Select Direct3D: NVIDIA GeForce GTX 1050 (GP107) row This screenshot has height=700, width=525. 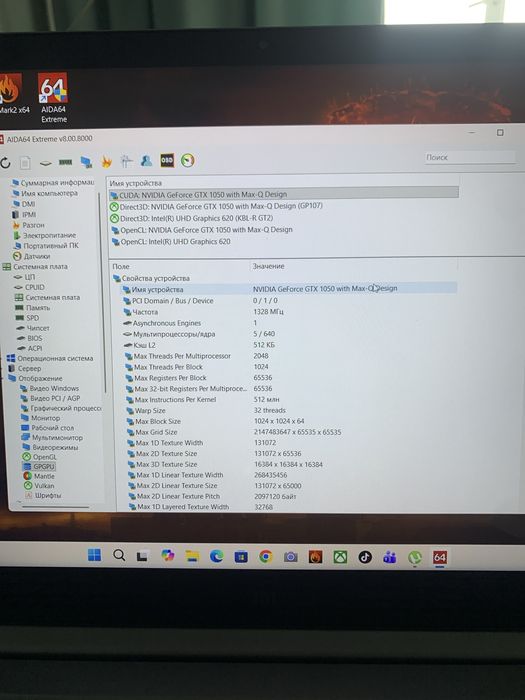tap(216, 206)
